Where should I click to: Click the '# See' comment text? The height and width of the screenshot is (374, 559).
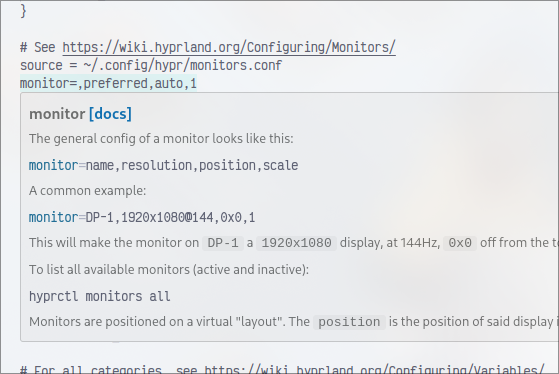pyautogui.click(x=37, y=47)
